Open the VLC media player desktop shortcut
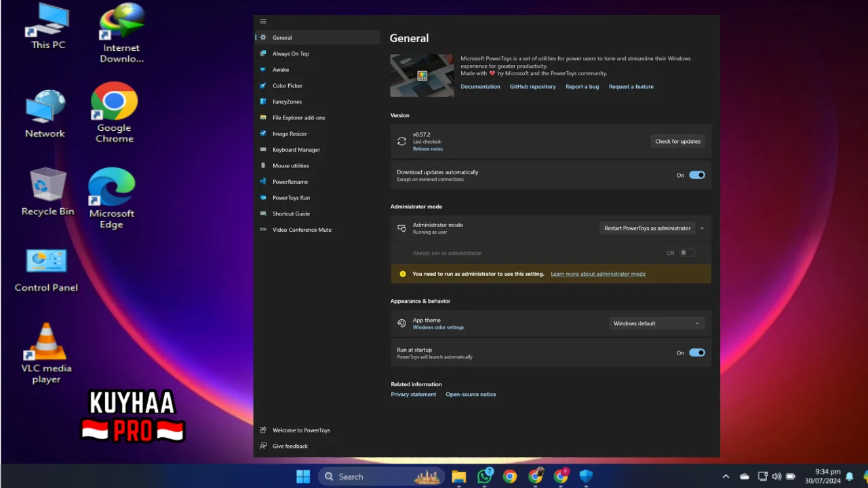This screenshot has width=868, height=488. tap(46, 352)
